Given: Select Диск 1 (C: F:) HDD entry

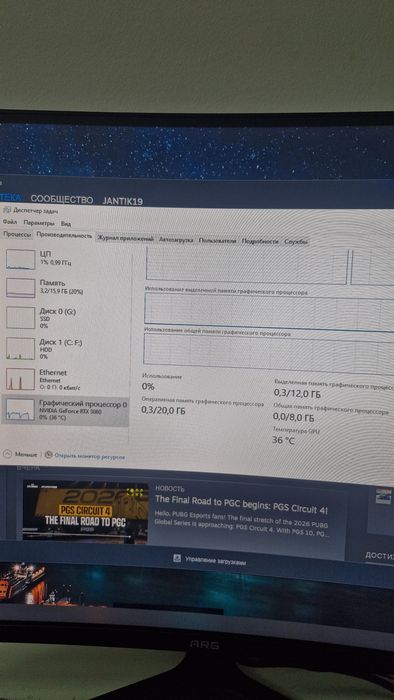Looking at the screenshot, I should point(66,349).
